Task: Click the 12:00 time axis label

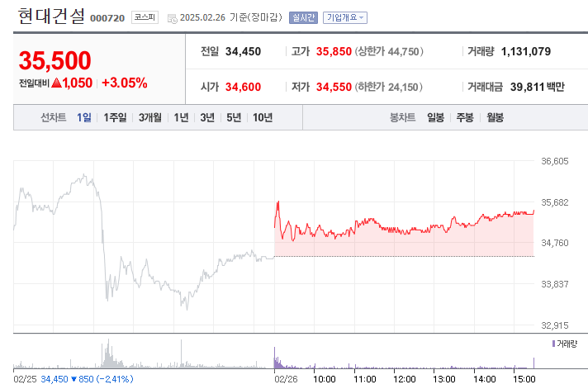Action: point(405,379)
